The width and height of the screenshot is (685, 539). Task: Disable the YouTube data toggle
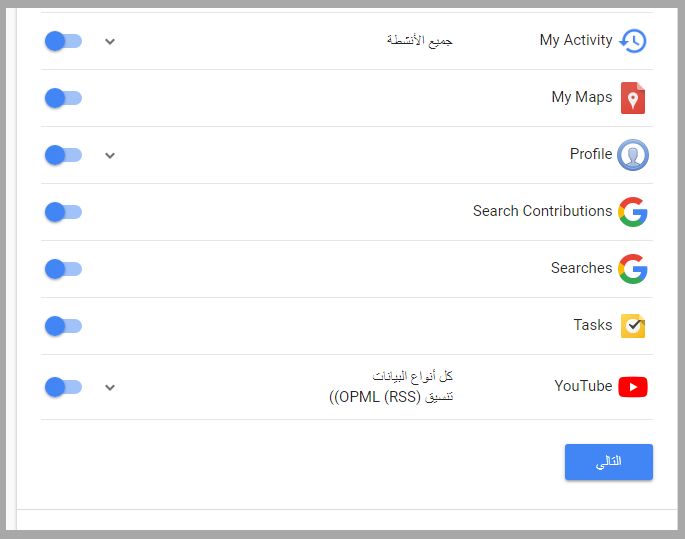coord(63,387)
